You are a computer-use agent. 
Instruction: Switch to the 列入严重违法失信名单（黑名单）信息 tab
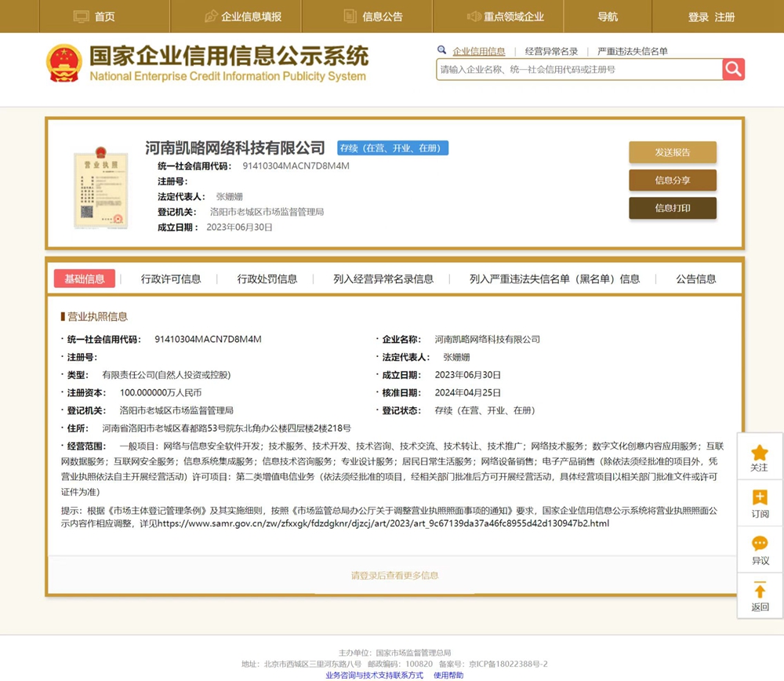click(x=554, y=279)
